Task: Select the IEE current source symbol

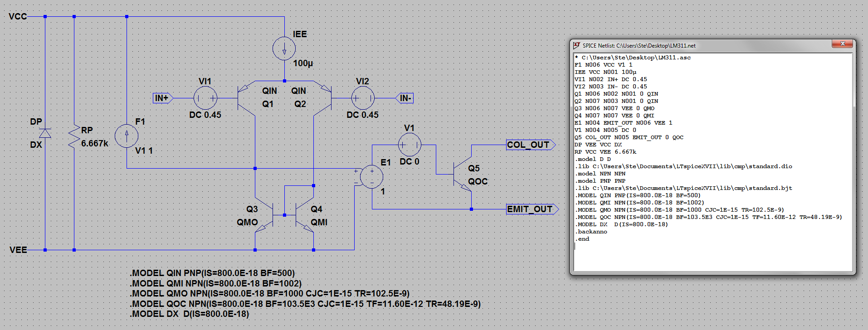Action: 284,49
